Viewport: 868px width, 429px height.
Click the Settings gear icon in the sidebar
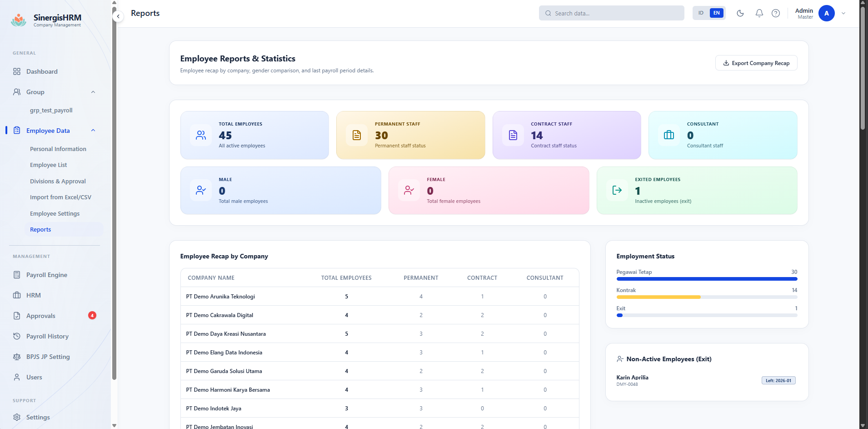tap(17, 417)
